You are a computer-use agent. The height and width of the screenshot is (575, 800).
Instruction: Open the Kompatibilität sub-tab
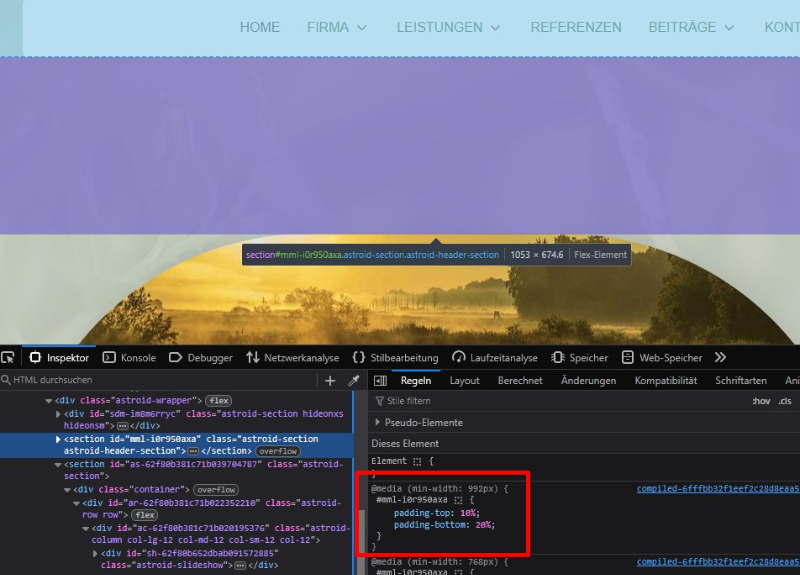click(666, 381)
